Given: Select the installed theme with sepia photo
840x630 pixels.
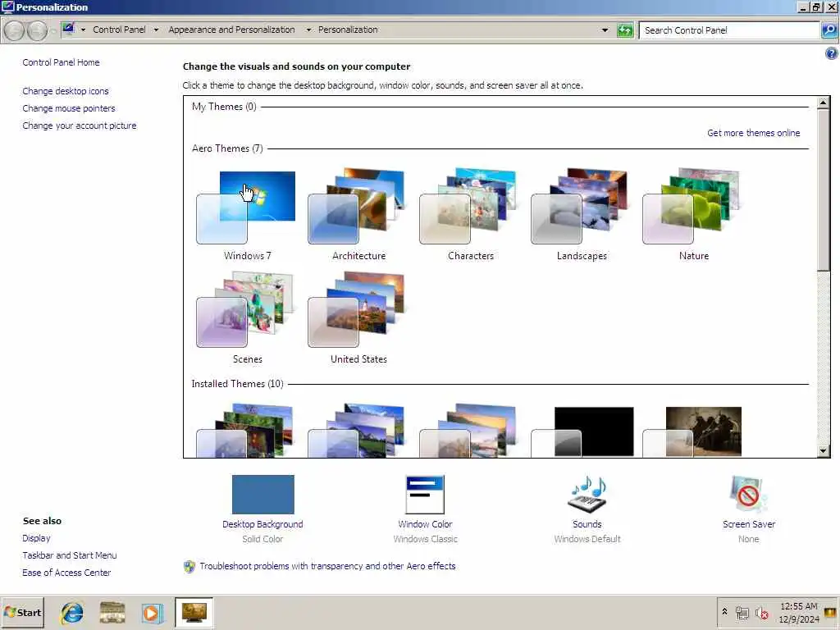Looking at the screenshot, I should pos(692,431).
